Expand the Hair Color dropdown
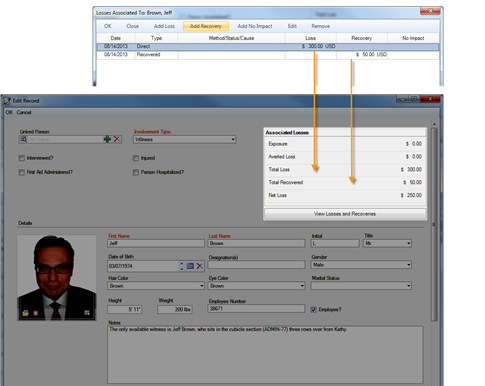The image size is (485, 386). click(202, 286)
